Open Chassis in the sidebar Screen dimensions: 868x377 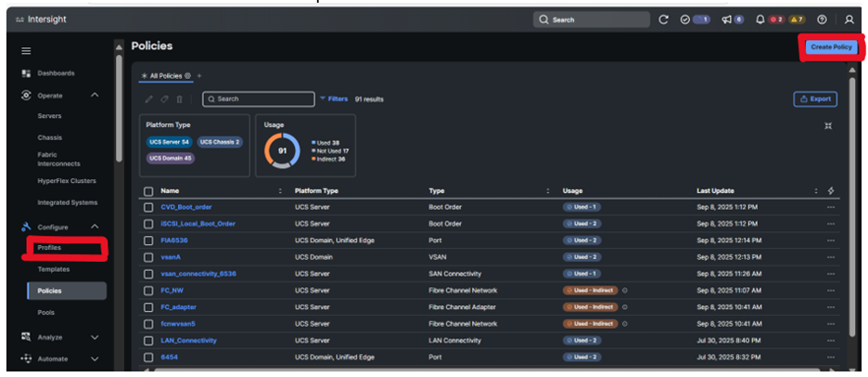coord(50,137)
